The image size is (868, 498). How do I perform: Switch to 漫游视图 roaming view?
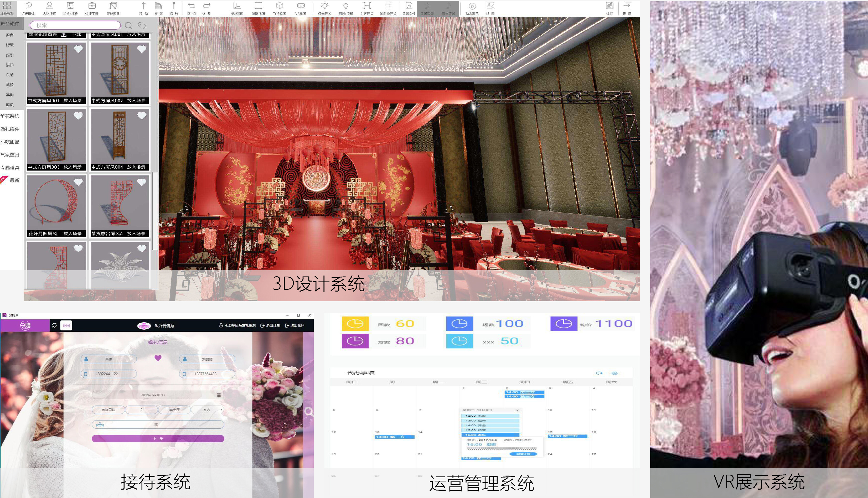pos(237,8)
